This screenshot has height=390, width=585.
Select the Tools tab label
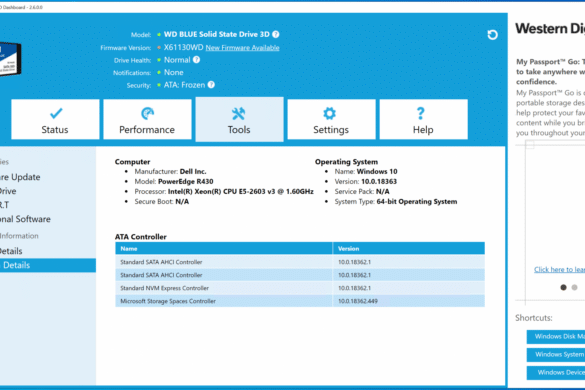pyautogui.click(x=239, y=130)
